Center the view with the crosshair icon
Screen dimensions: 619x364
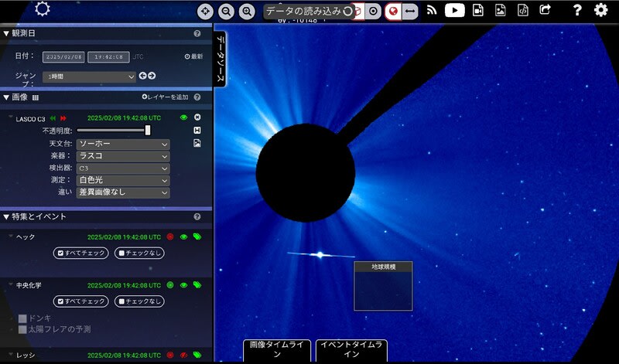(x=205, y=12)
